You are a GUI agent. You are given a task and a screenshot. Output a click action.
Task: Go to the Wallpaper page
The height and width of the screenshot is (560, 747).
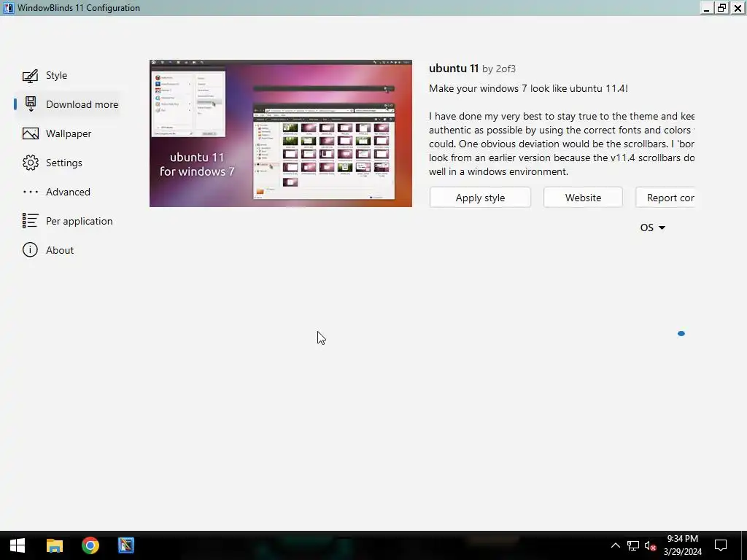click(69, 134)
